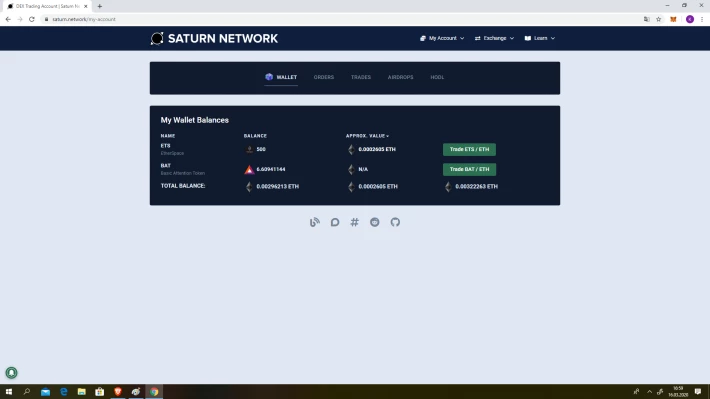
Task: Open the Action Center notifications icon
Action: [698, 392]
